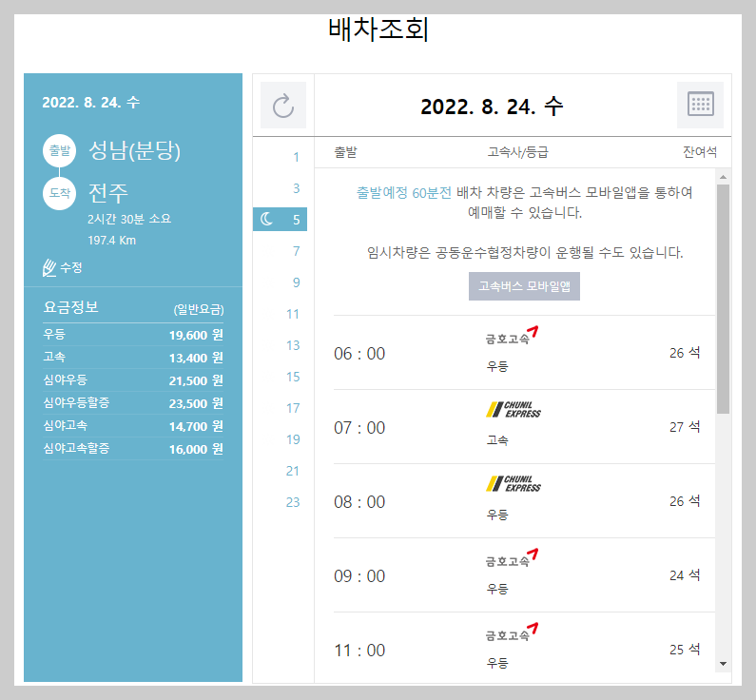
Task: Click the Chunil Express logo on the 07:00 row
Action: click(x=513, y=409)
